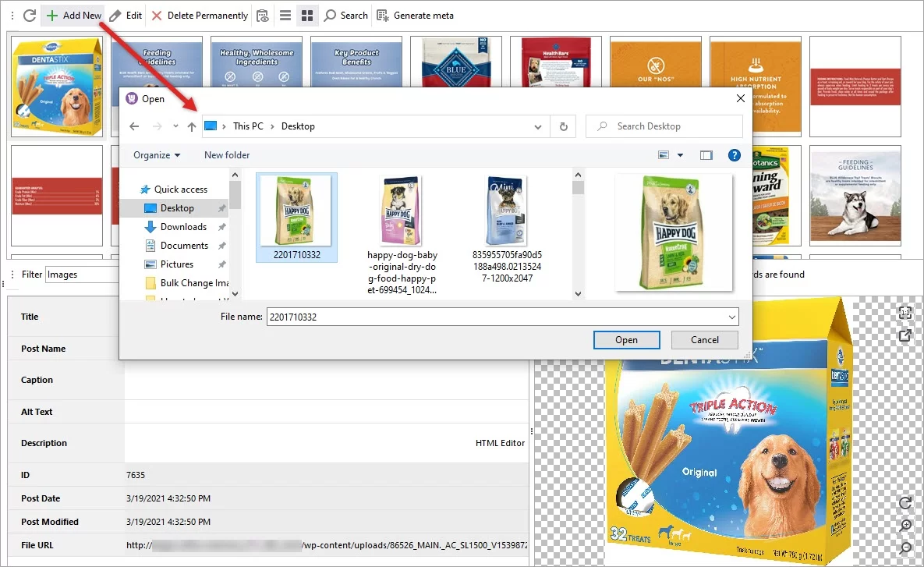Click the schedule calendar icon on the toolbar
This screenshot has width=924, height=567.
coord(262,15)
